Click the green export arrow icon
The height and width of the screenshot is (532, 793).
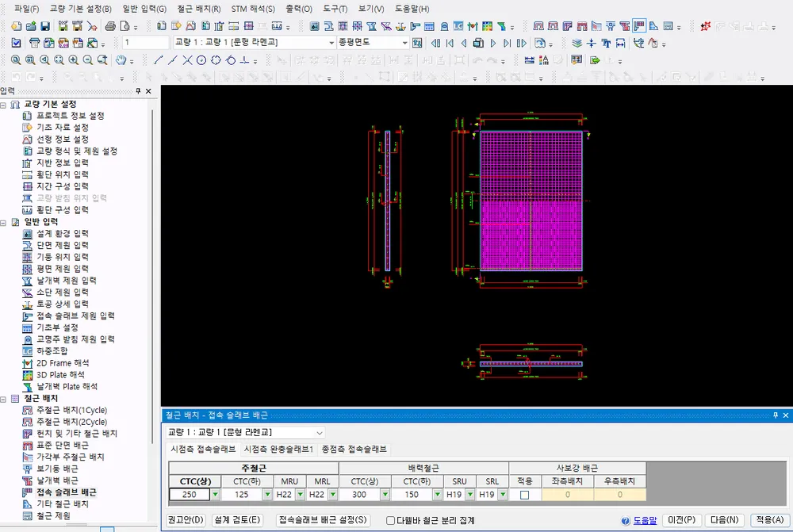click(595, 60)
